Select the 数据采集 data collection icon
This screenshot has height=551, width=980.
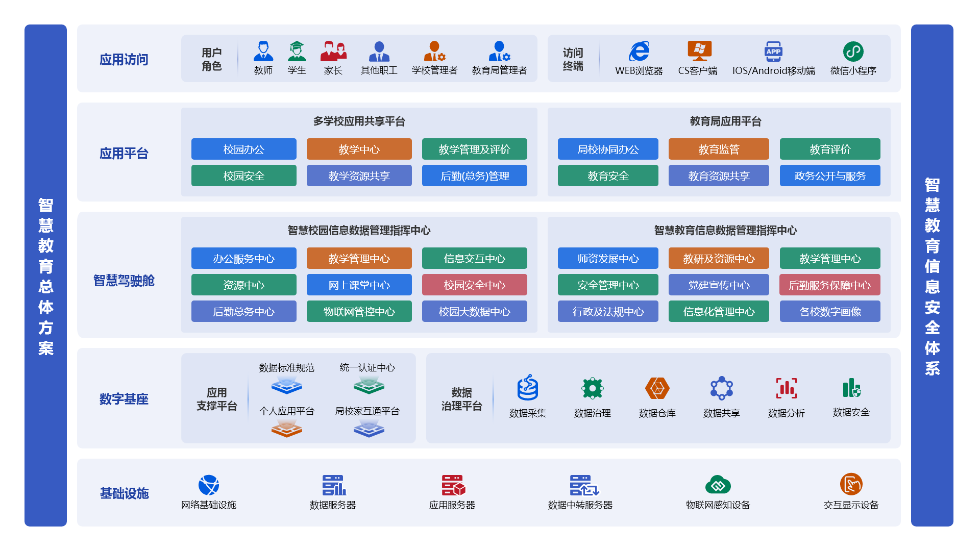527,388
